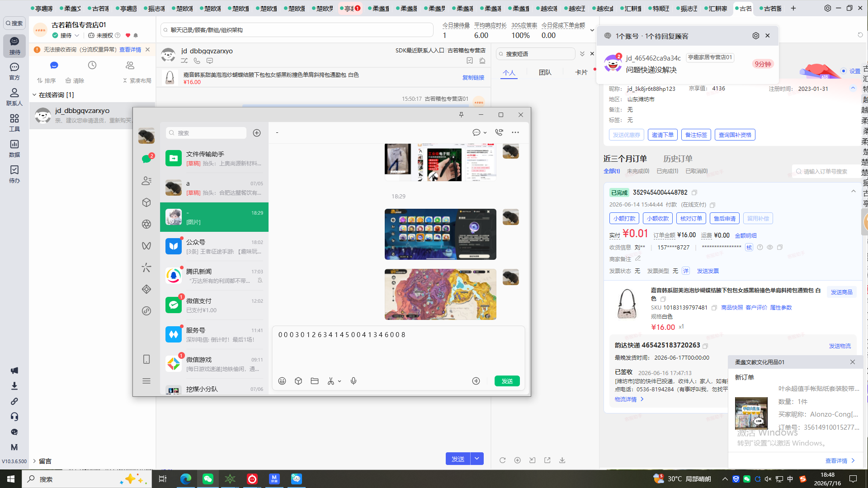Open WeChat from Windows taskbar

208,479
